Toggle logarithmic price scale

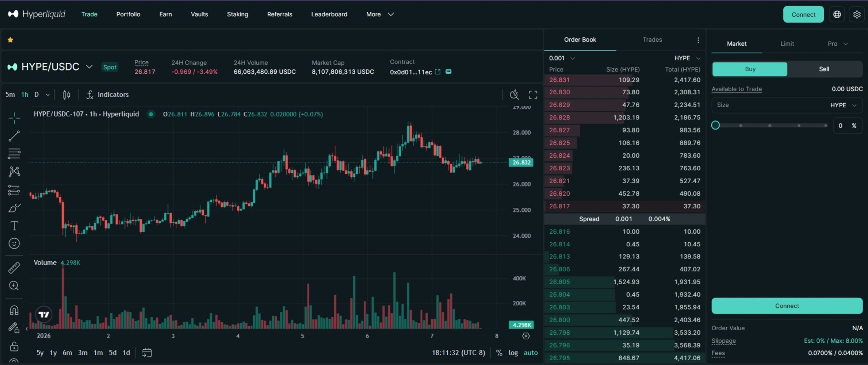click(513, 353)
